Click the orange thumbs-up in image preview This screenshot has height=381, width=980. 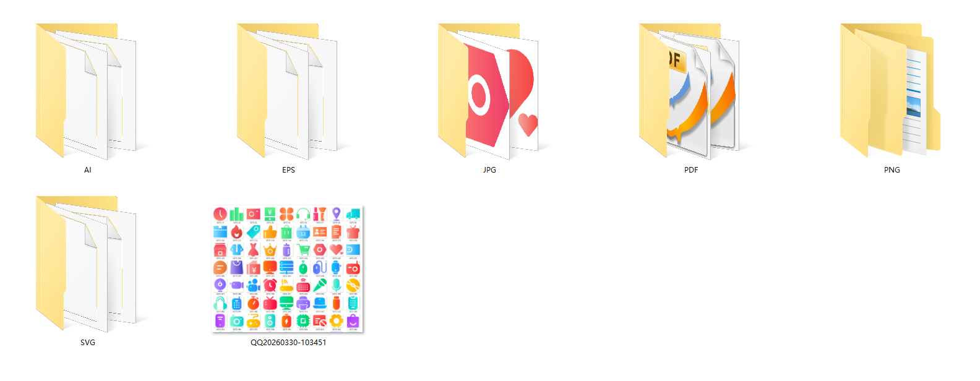click(270, 232)
